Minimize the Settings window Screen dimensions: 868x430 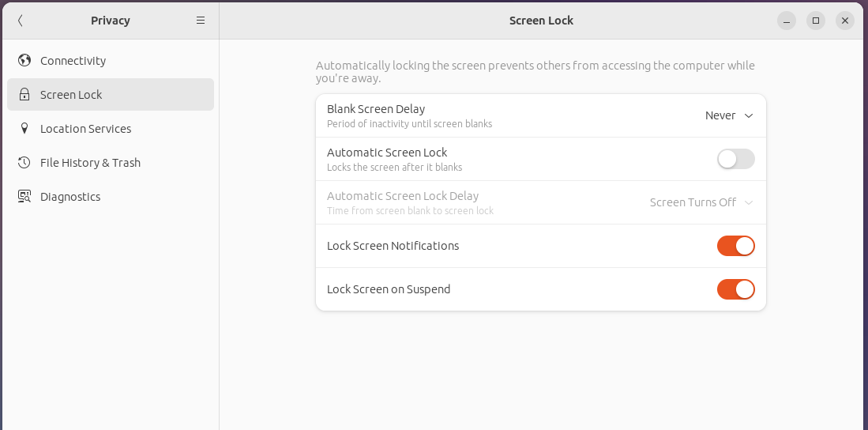point(787,21)
